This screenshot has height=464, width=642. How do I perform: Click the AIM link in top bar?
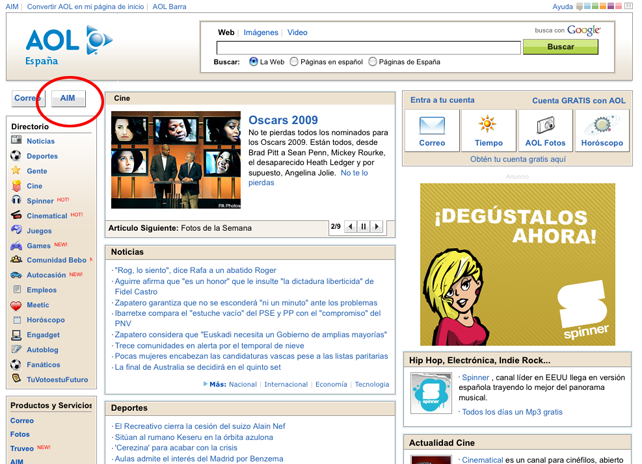pyautogui.click(x=12, y=7)
